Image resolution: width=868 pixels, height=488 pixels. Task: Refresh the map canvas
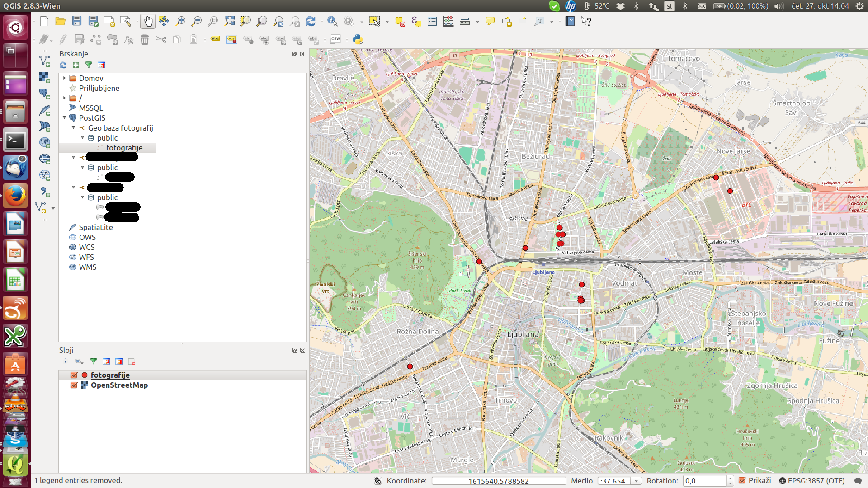click(x=311, y=21)
